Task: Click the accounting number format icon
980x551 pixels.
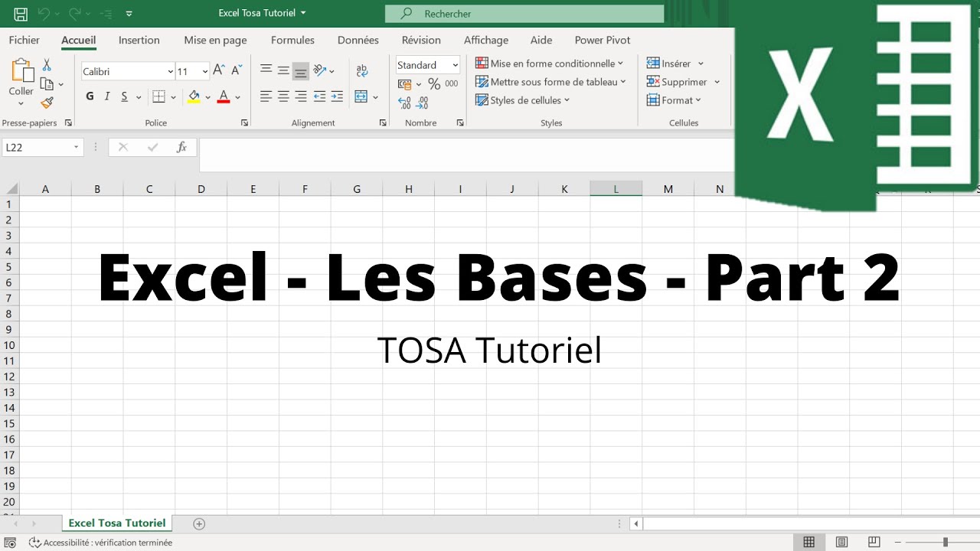Action: click(x=405, y=84)
